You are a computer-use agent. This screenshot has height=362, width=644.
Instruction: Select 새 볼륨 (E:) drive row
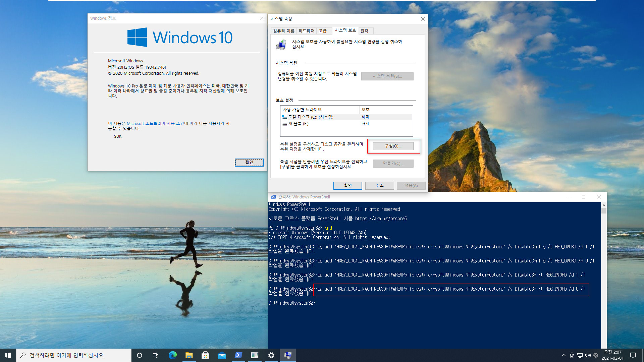pos(347,124)
